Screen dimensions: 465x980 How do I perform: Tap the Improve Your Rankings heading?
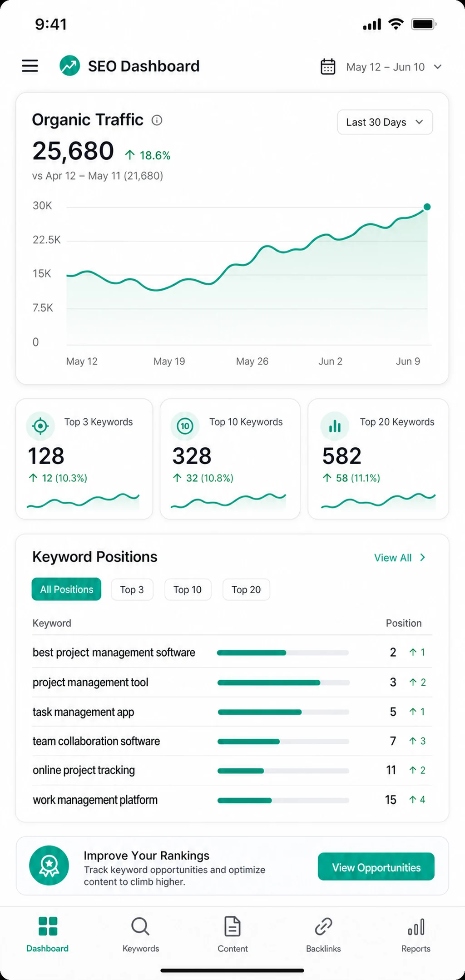tap(146, 856)
